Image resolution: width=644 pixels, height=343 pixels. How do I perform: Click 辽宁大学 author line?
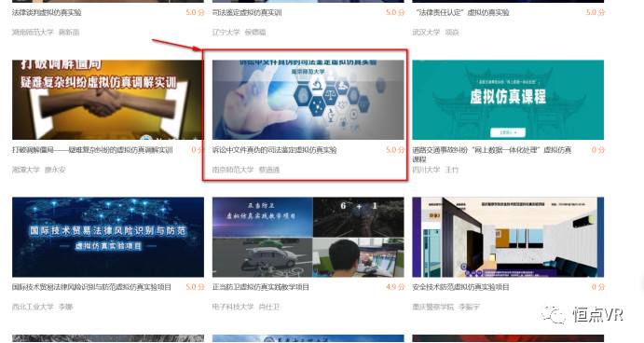point(239,32)
